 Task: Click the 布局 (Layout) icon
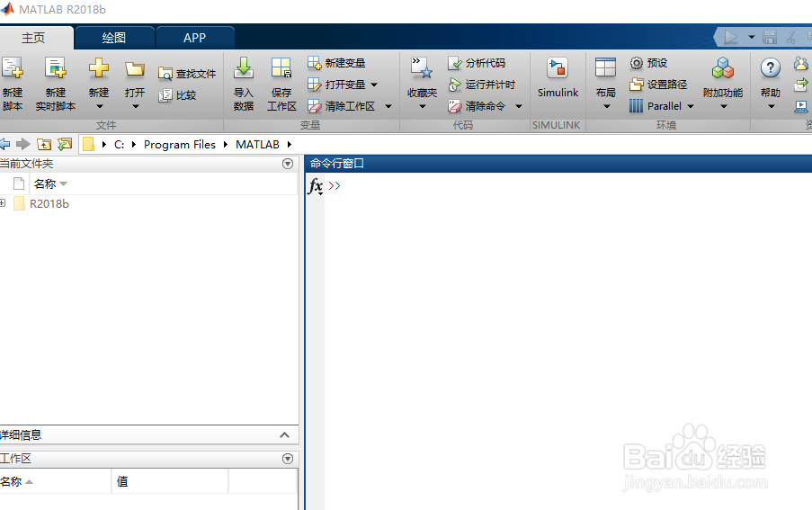(605, 67)
